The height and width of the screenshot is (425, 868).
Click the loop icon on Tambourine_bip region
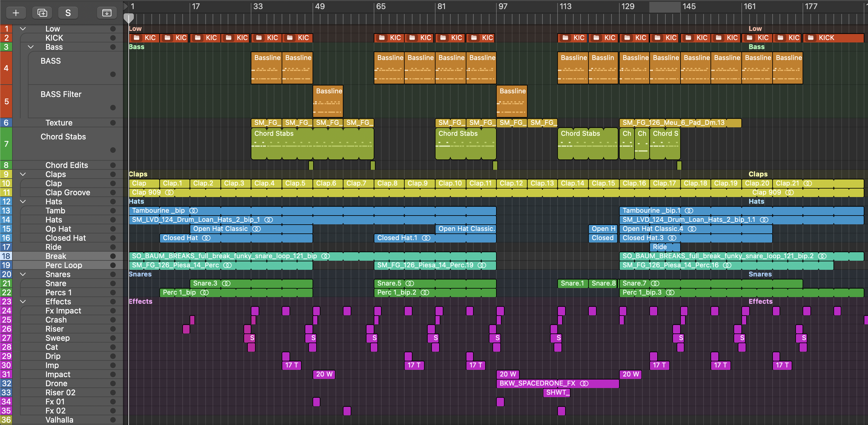pos(194,211)
